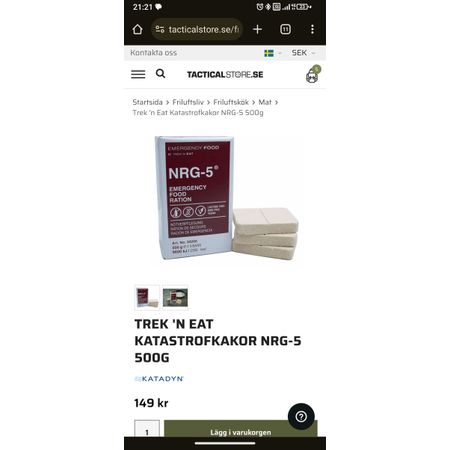
Task: Open site search with magnifier icon
Action: point(160,74)
